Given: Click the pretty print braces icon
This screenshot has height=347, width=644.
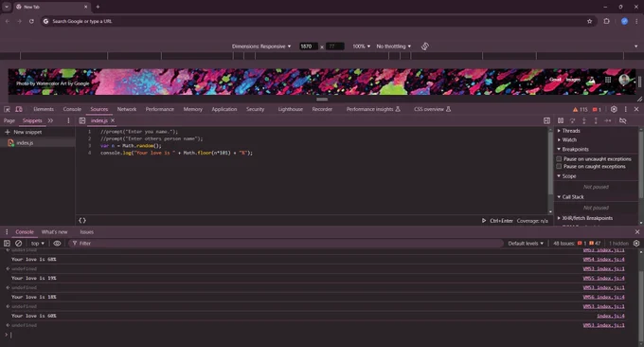Looking at the screenshot, I should (x=82, y=221).
